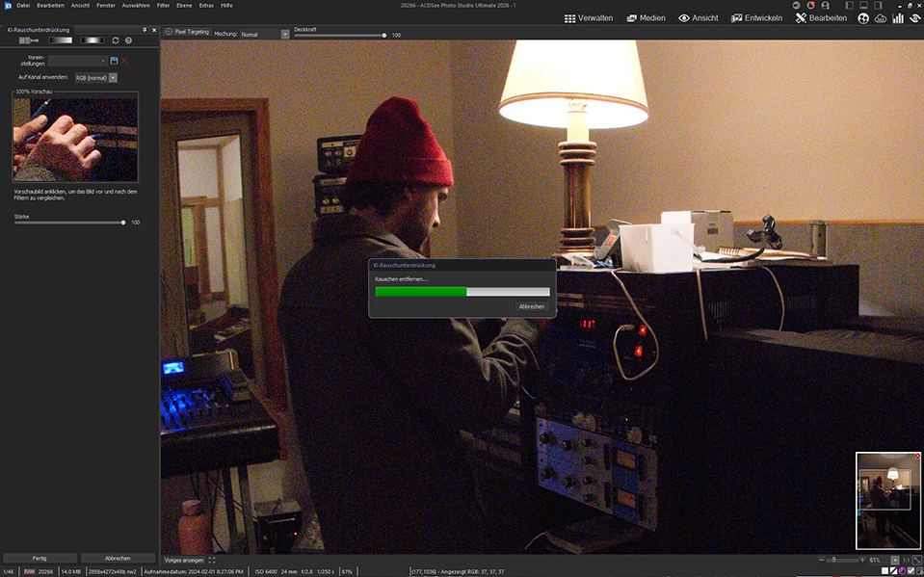Click the reset arrows icon in filter panel
Viewport: 924px width, 577px height.
pos(116,40)
